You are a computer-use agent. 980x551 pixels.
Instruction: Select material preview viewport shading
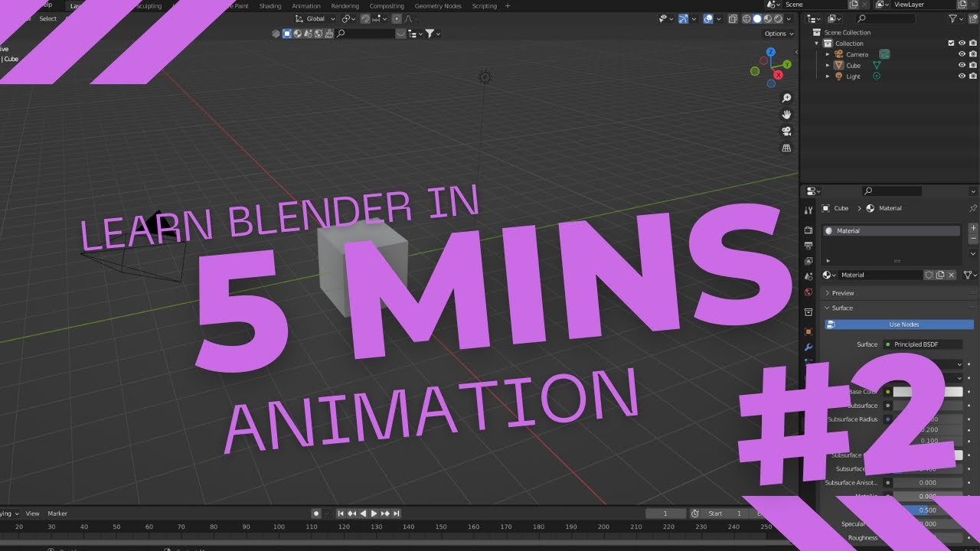tap(768, 18)
